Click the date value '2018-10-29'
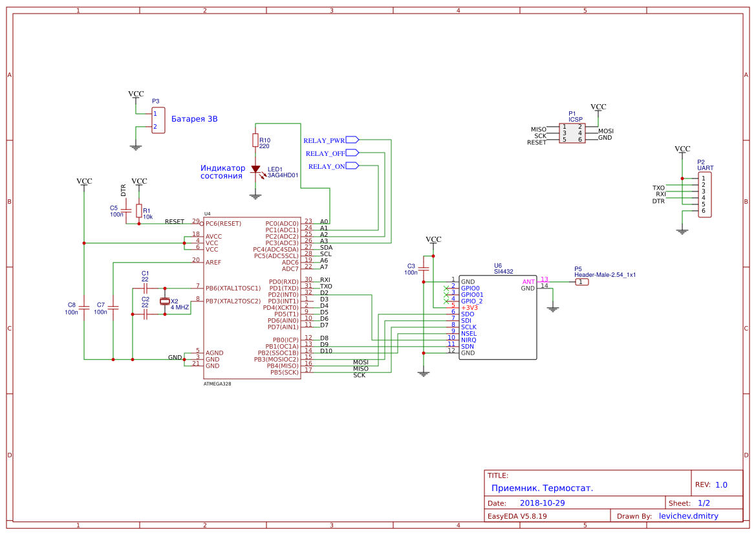Viewport: 756px width, 535px height. coord(542,503)
